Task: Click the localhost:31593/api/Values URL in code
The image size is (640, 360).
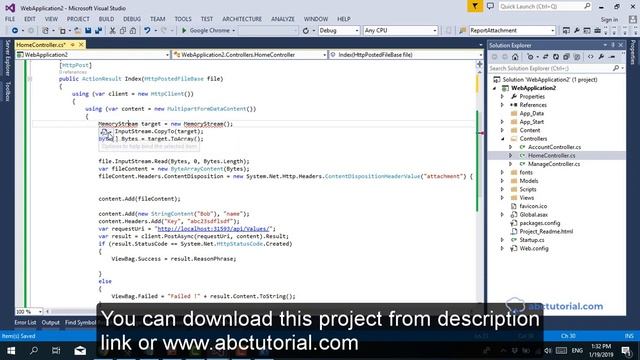Action: pos(213,229)
